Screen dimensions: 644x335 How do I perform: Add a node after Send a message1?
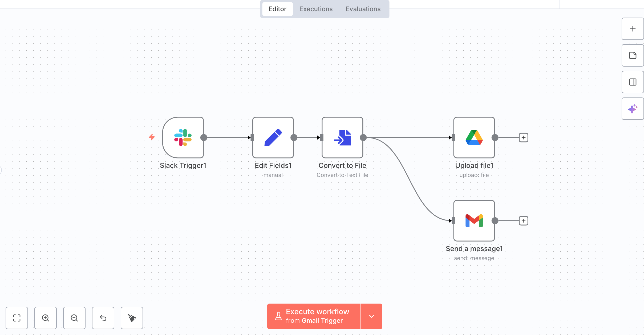(524, 220)
